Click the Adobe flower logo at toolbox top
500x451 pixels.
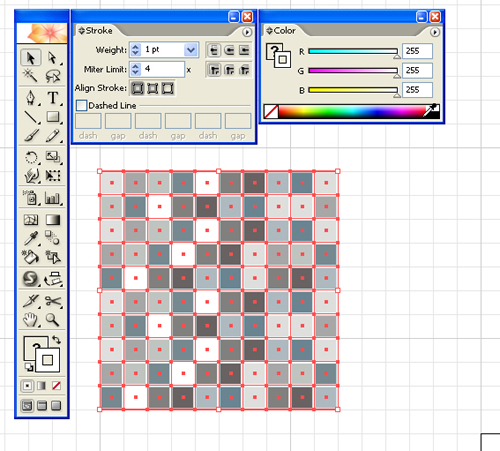click(x=42, y=33)
